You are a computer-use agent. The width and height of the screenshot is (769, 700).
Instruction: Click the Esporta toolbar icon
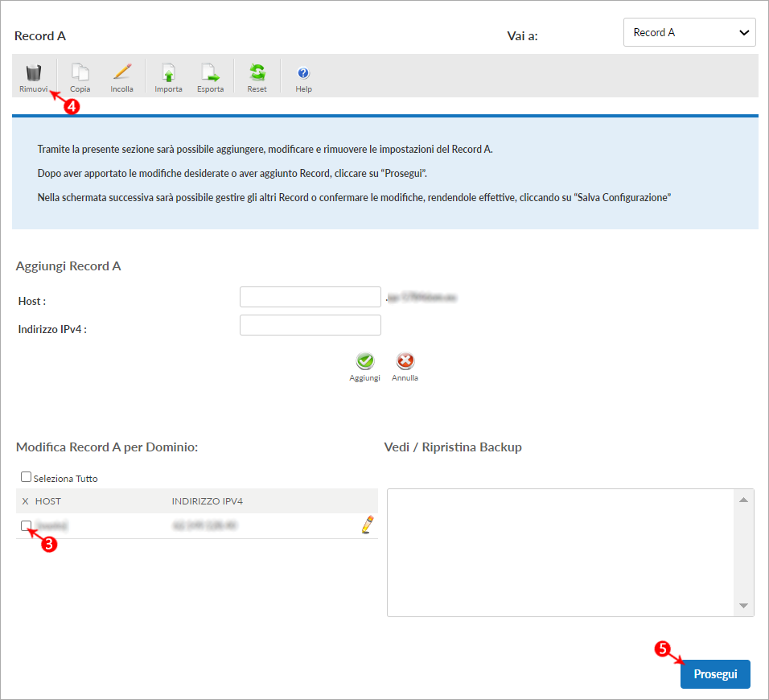(x=210, y=72)
